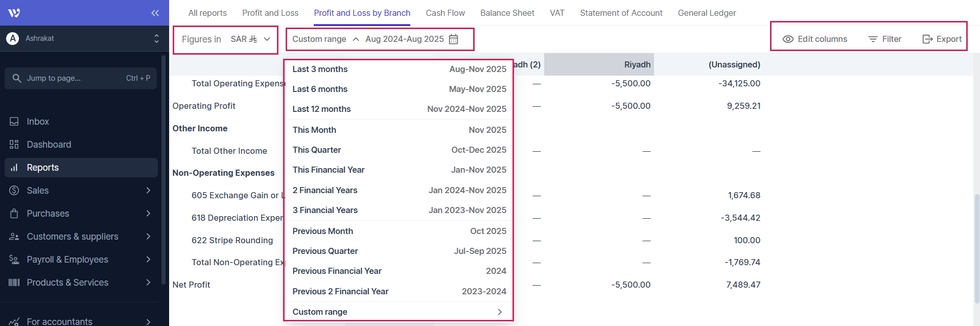The width and height of the screenshot is (980, 326).
Task: Open the Custom range submenu entry
Action: 399,312
